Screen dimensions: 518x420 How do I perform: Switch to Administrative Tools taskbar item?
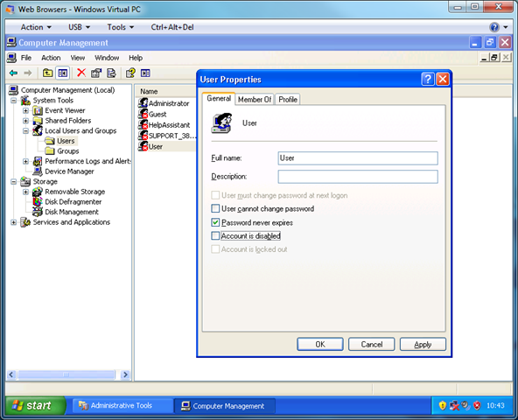pos(122,405)
